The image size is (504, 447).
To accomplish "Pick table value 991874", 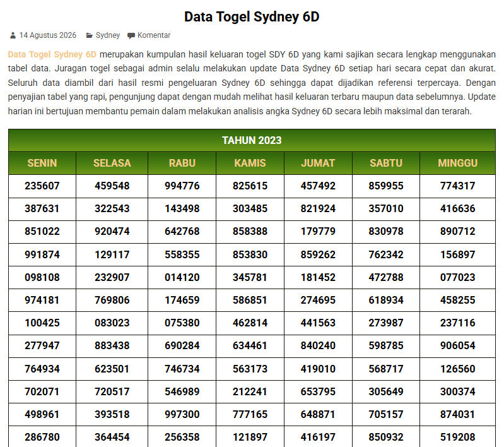I will click(x=42, y=255).
